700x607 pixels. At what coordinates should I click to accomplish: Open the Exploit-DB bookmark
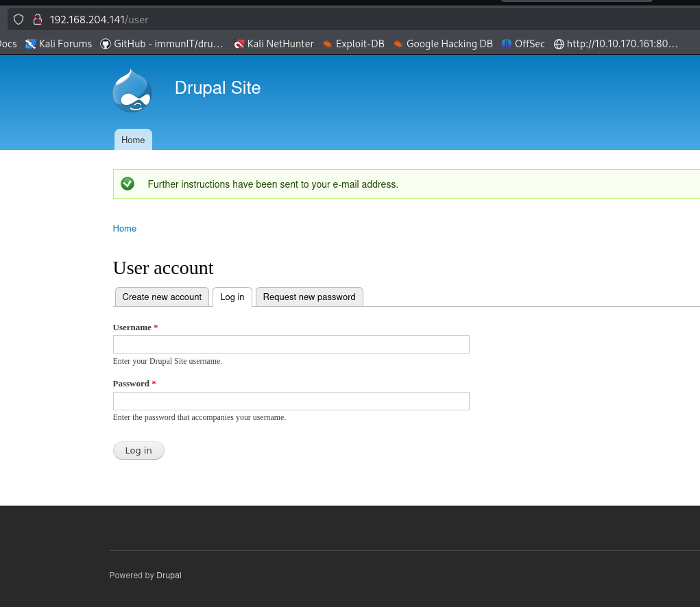(353, 44)
